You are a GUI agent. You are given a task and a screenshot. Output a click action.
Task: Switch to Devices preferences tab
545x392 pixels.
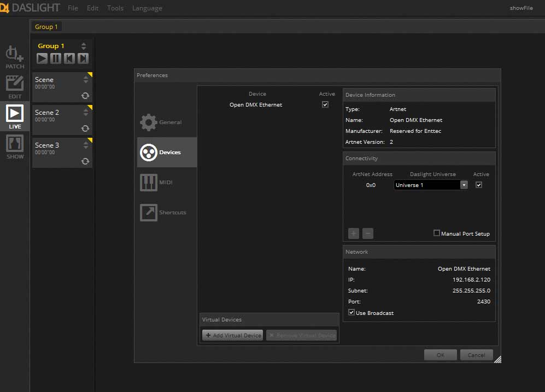(x=167, y=152)
